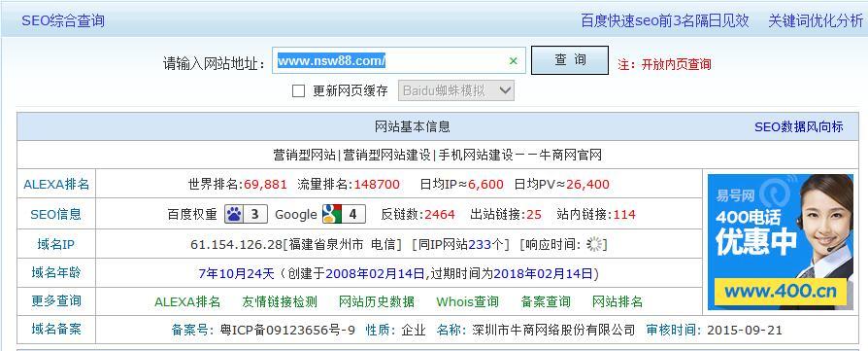The width and height of the screenshot is (868, 351).
Task: Open backlink count 2464
Action: pos(440,215)
